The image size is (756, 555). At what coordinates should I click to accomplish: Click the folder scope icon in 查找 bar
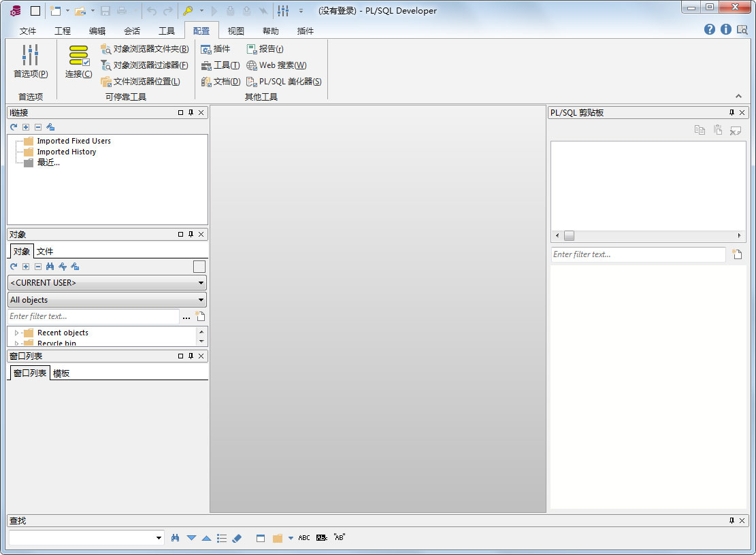click(x=277, y=537)
